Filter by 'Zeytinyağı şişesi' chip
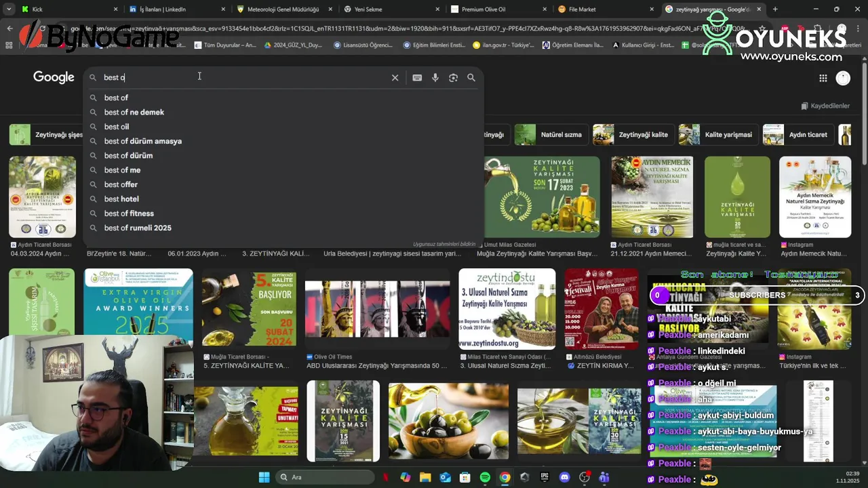 [46, 135]
